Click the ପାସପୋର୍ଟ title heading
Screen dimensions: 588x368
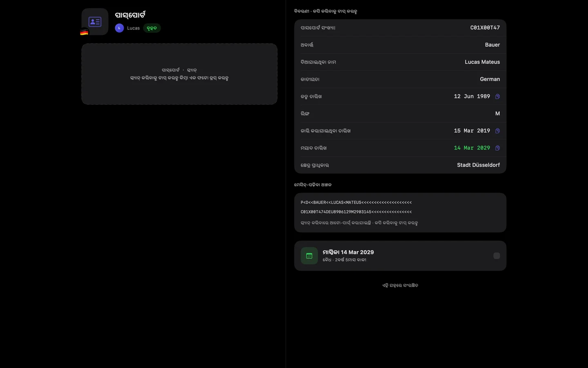click(130, 15)
